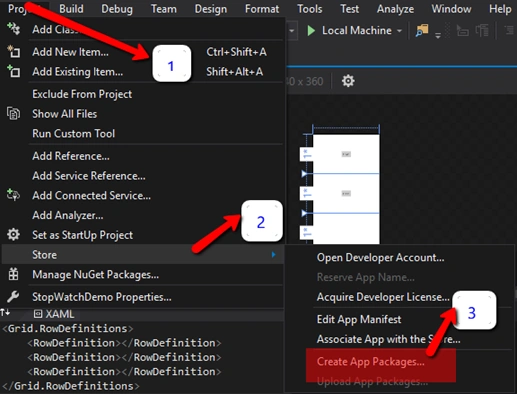The width and height of the screenshot is (517, 394).
Task: Click the second grid row divider arrow
Action: (304, 213)
